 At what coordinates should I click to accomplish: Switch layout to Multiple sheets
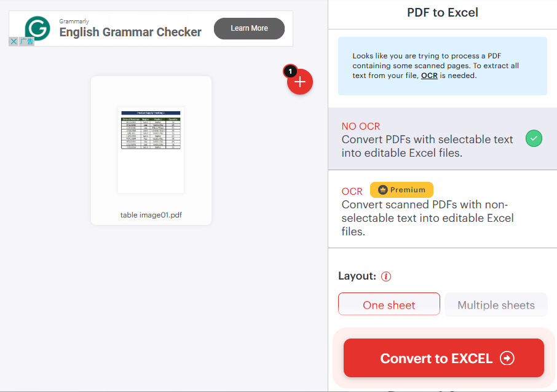(x=496, y=305)
